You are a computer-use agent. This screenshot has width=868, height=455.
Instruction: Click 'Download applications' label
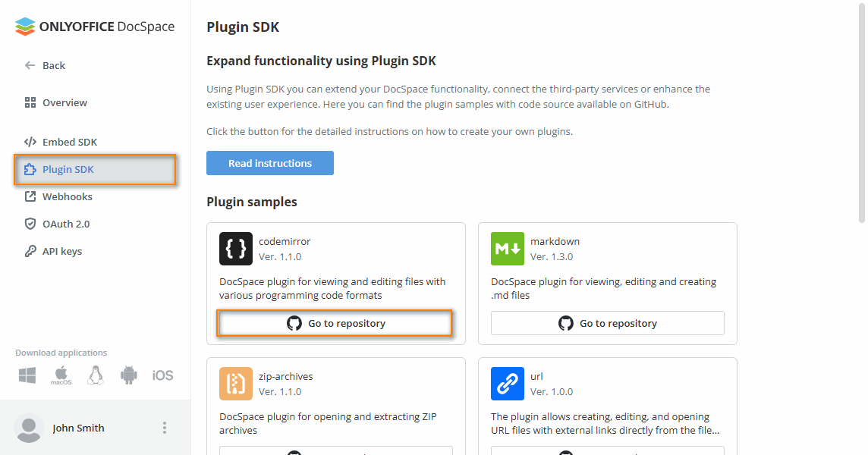61,353
